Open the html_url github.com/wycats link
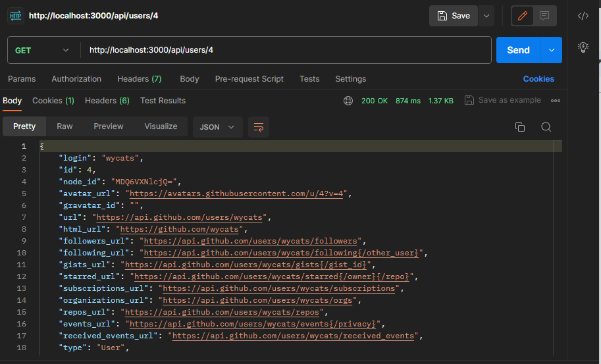The image size is (601, 364). 180,229
